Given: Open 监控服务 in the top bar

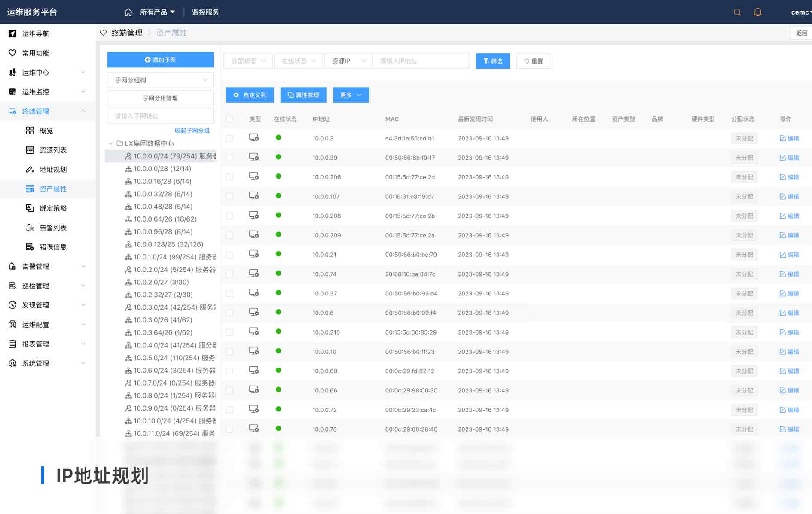Looking at the screenshot, I should click(x=205, y=12).
